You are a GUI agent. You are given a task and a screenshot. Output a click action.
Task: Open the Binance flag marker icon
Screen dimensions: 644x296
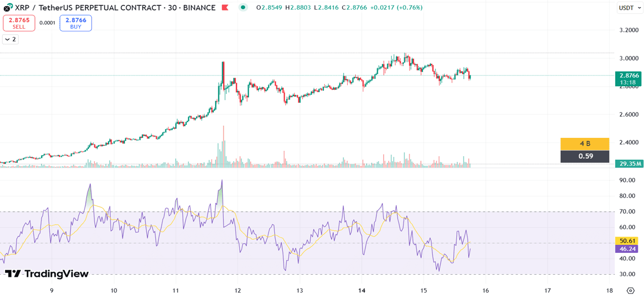point(224,8)
